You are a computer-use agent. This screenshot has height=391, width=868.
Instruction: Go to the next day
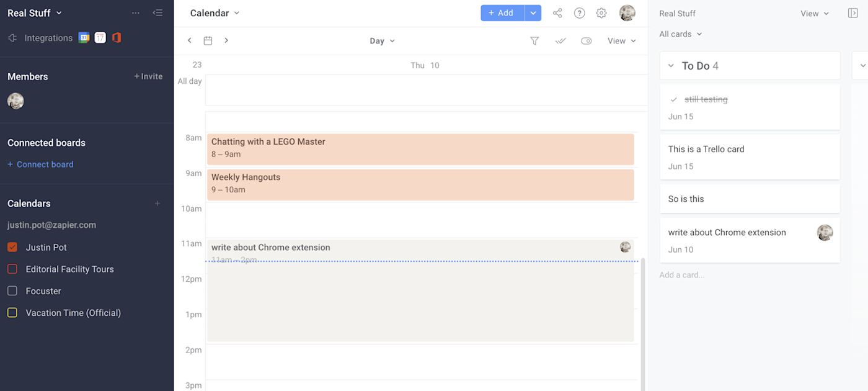pyautogui.click(x=226, y=40)
